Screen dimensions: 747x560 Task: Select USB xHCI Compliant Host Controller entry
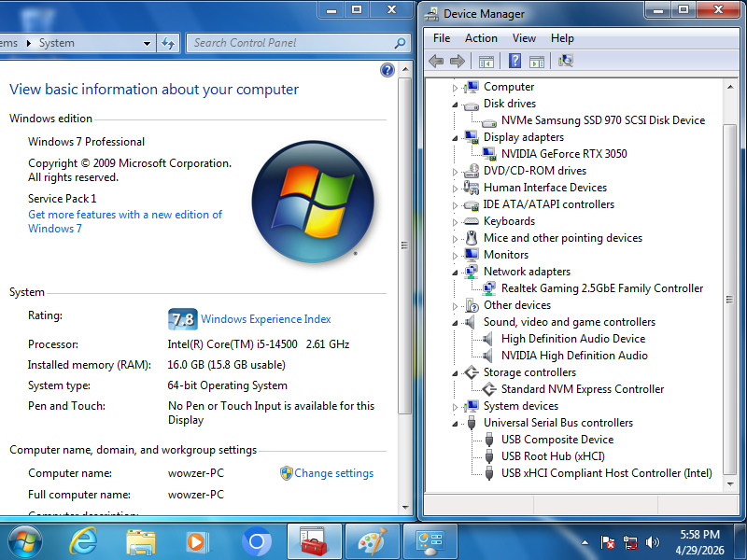pos(606,473)
